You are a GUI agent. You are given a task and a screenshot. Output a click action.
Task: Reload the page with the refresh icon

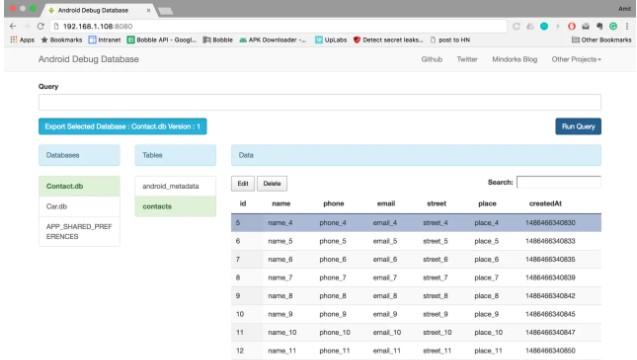point(41,26)
